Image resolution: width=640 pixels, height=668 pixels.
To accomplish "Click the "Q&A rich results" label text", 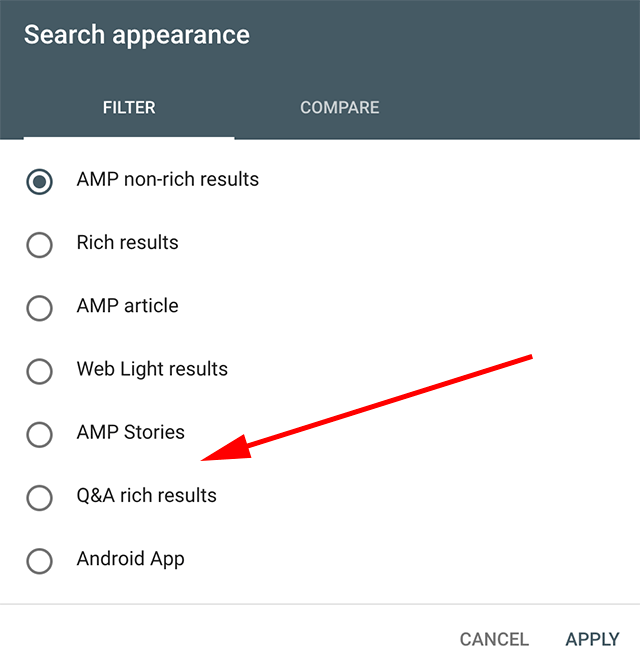I will click(x=146, y=496).
